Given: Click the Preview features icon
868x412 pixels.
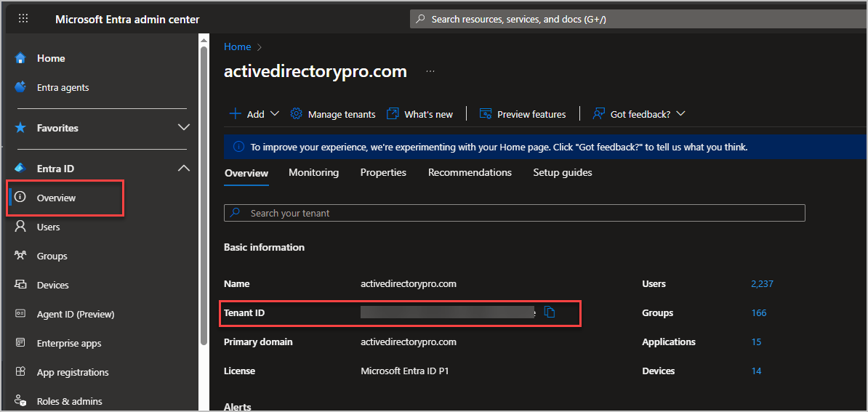Looking at the screenshot, I should 486,114.
